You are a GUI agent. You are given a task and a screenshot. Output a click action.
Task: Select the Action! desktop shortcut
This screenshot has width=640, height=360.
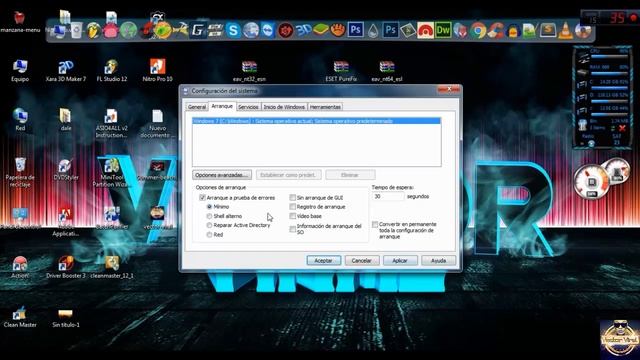20,267
